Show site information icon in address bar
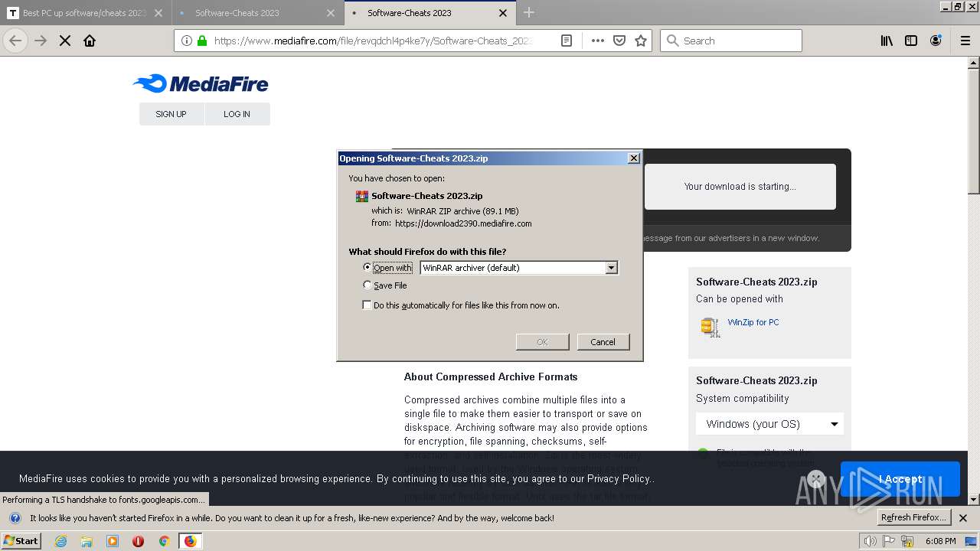The width and height of the screenshot is (980, 551). [187, 41]
